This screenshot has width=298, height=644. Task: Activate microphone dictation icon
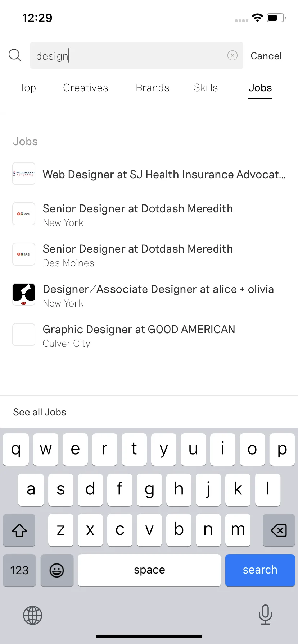point(265,615)
